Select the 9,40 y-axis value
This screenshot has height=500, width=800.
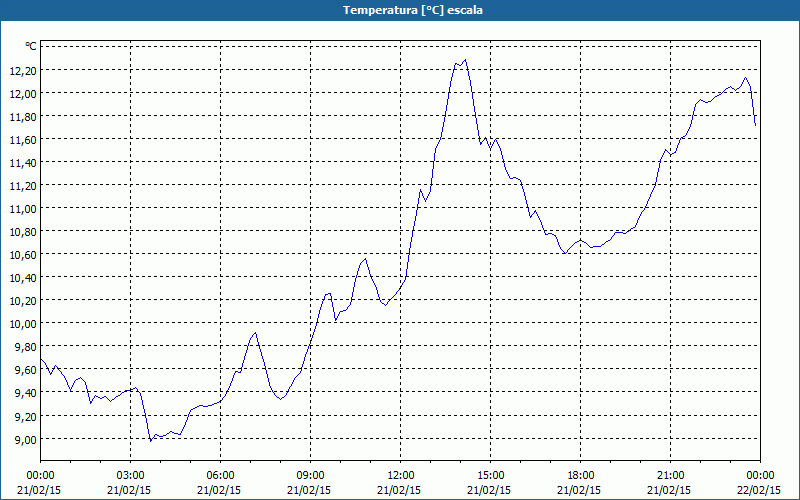pos(26,393)
